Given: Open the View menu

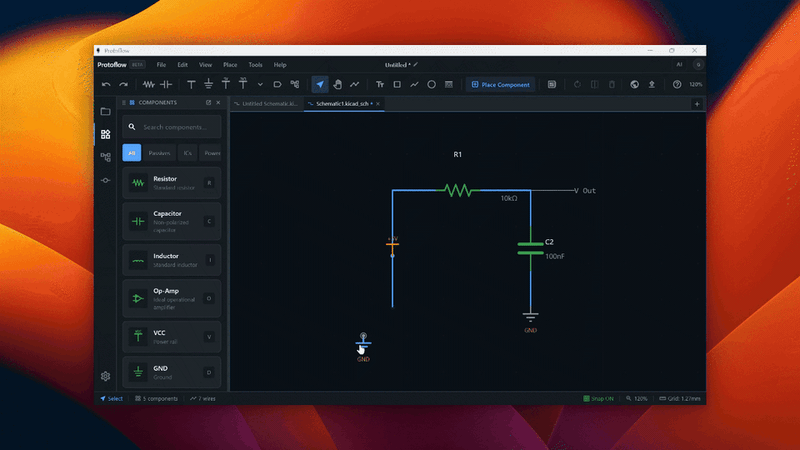Looking at the screenshot, I should coord(205,65).
